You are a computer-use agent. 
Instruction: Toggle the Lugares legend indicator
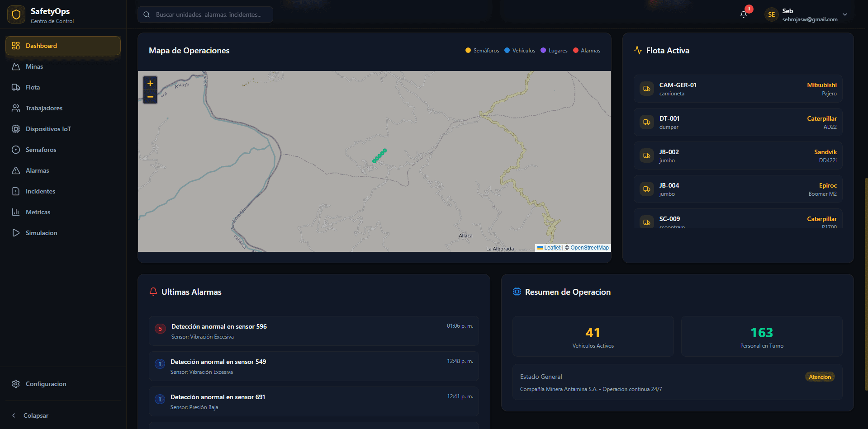[x=554, y=50]
